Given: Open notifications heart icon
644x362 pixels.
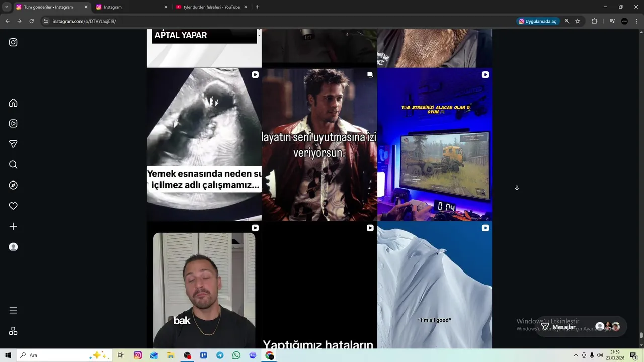Looking at the screenshot, I should pos(13,206).
